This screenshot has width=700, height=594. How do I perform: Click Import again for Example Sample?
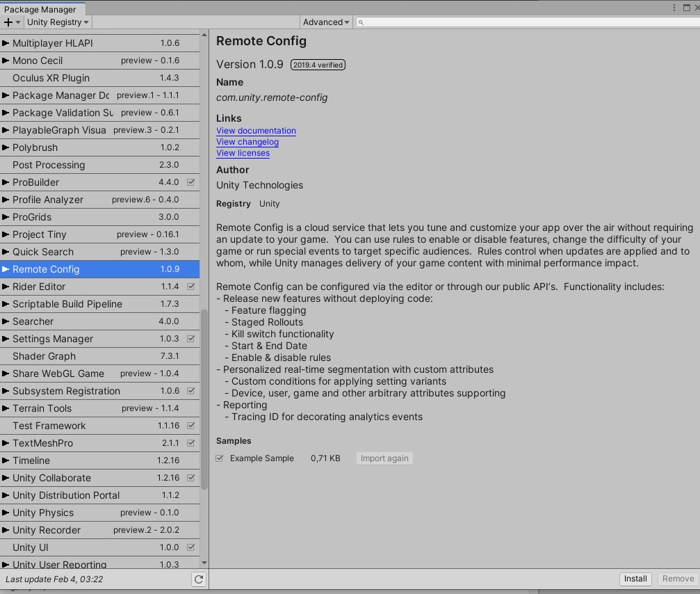coord(384,458)
